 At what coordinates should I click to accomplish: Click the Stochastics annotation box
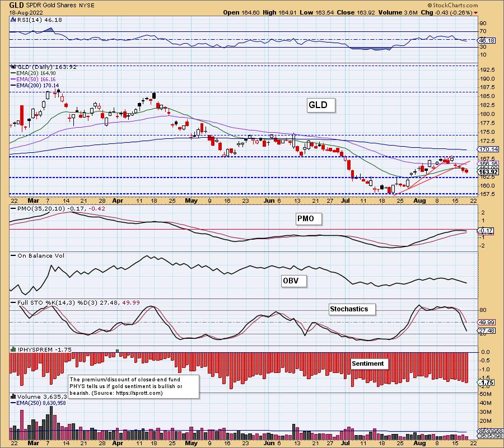pyautogui.click(x=352, y=309)
